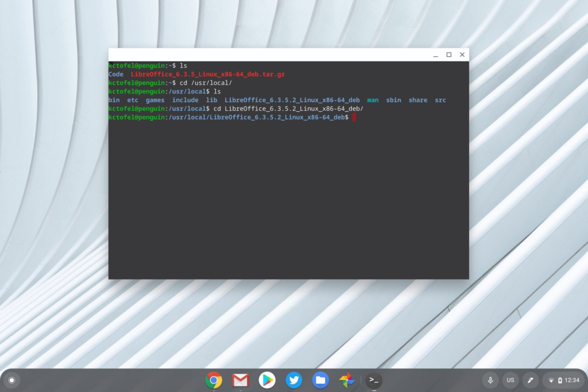Click 'man' in directory listing
The image size is (588, 392).
(x=373, y=100)
